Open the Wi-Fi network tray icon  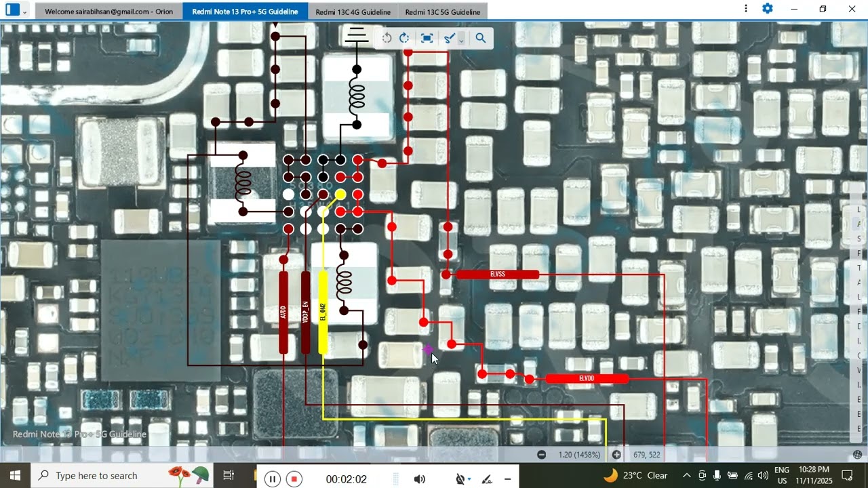tap(748, 475)
